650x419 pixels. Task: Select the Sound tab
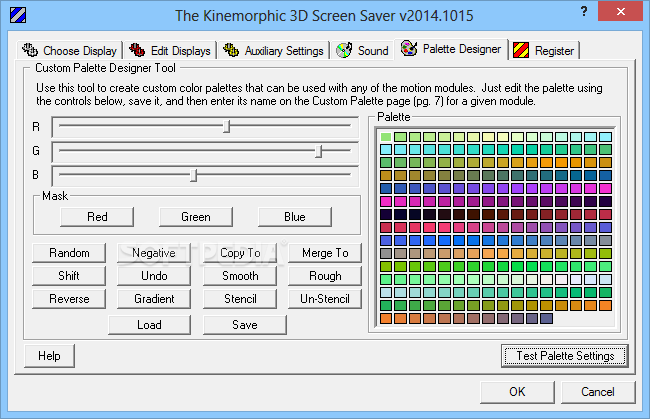[363, 51]
